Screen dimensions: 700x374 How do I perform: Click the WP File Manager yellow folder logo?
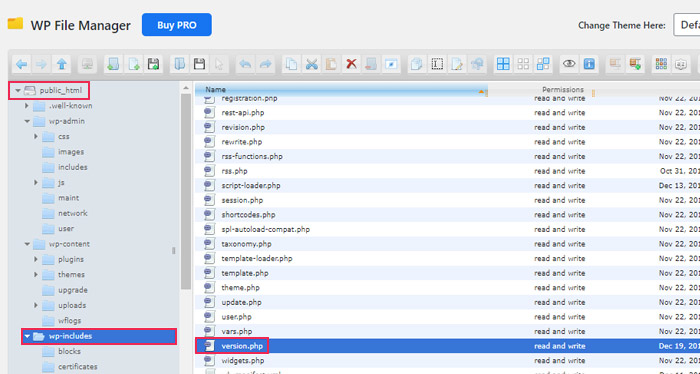(15, 24)
